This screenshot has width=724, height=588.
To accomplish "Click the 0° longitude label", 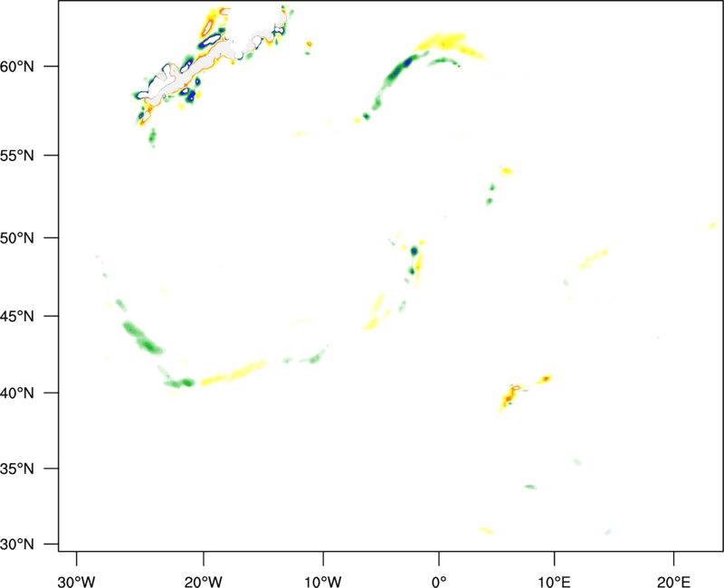I will coord(439,582).
